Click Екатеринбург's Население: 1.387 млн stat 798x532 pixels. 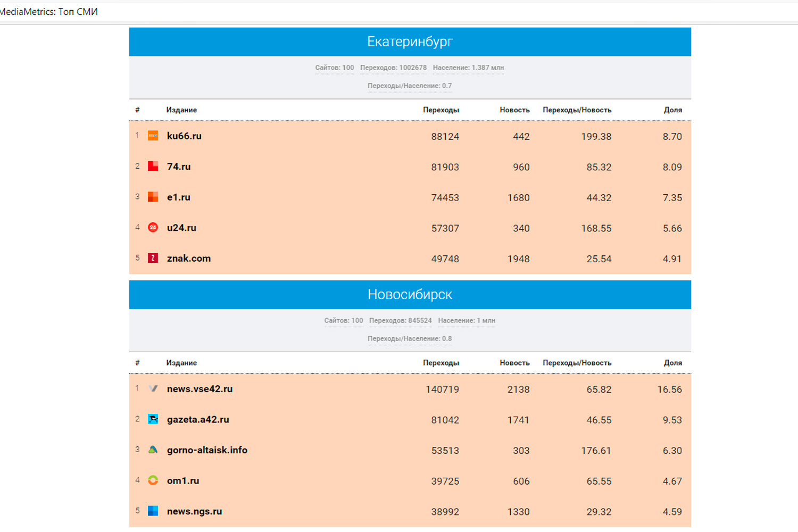tap(468, 68)
